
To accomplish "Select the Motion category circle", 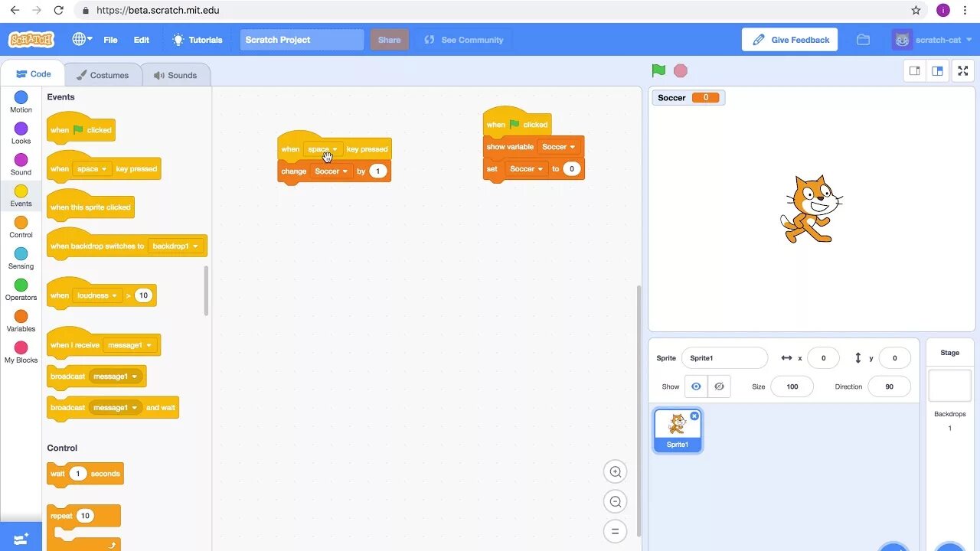I will pos(21,97).
